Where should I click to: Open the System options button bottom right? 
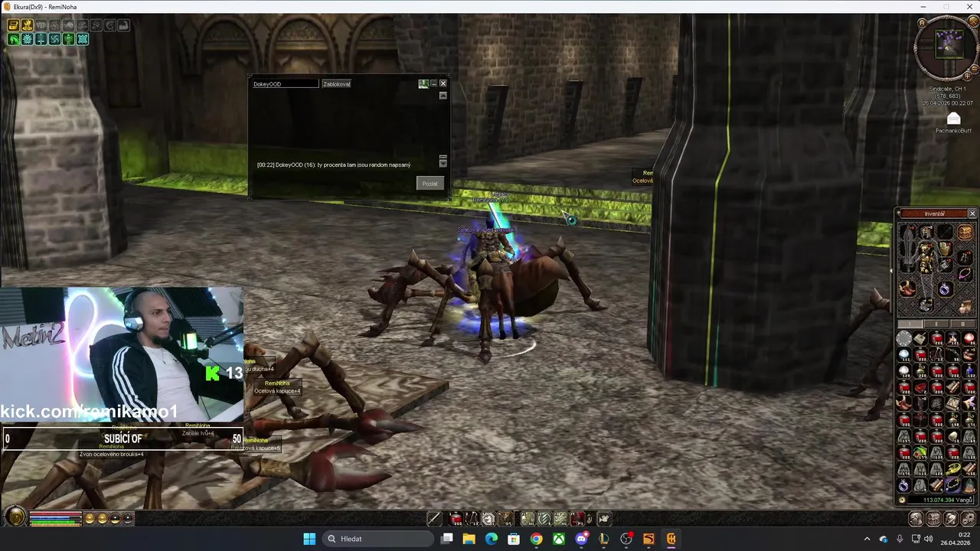coord(967,519)
